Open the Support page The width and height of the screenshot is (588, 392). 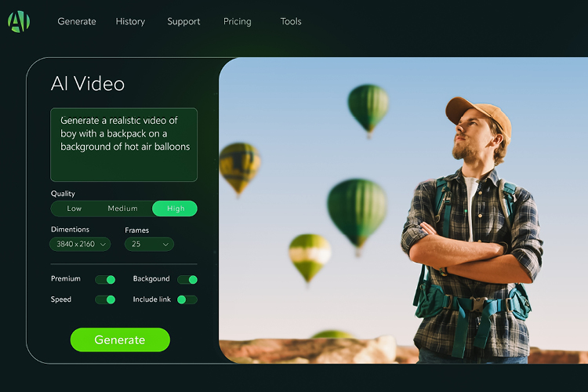pos(183,22)
